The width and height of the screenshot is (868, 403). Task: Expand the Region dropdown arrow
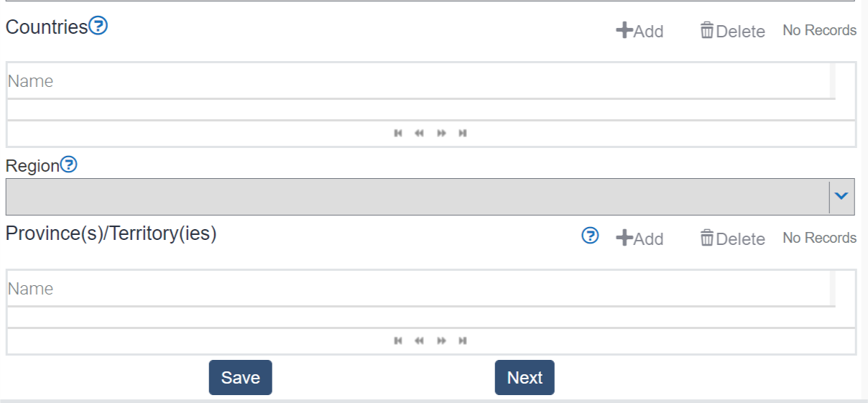(841, 196)
